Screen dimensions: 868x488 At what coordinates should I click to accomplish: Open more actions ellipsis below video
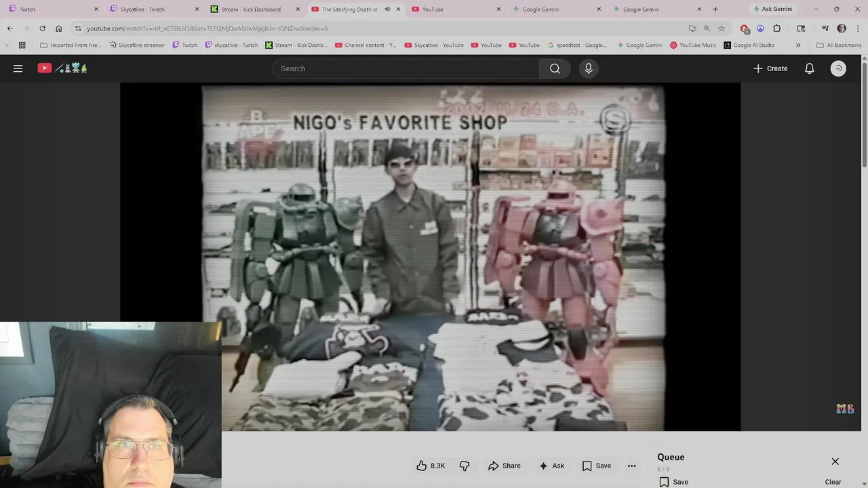pyautogui.click(x=631, y=466)
